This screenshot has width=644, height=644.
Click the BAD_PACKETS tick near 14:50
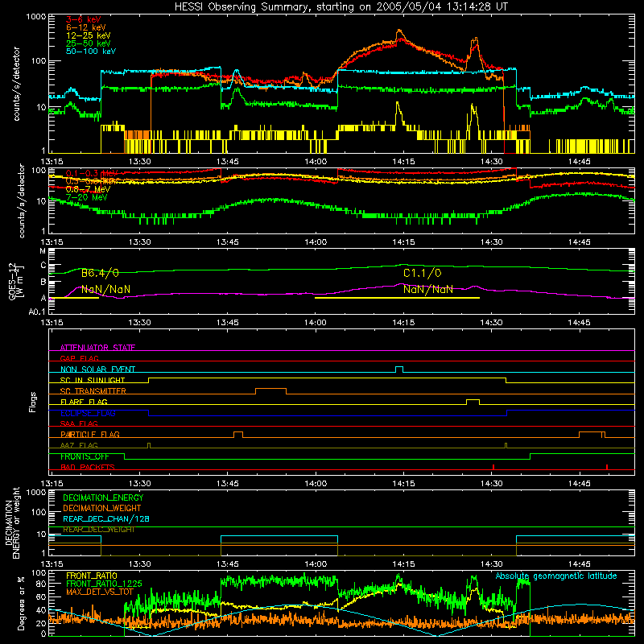tap(607, 467)
